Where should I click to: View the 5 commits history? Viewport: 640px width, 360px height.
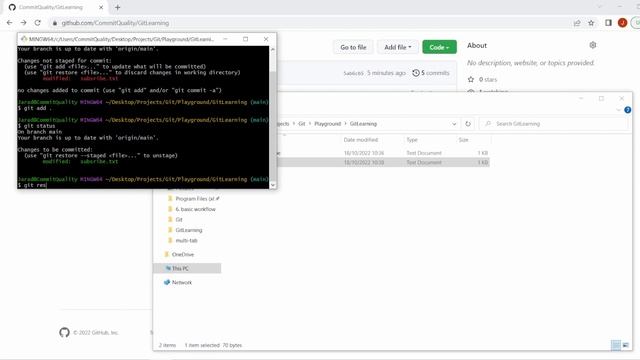pyautogui.click(x=431, y=73)
